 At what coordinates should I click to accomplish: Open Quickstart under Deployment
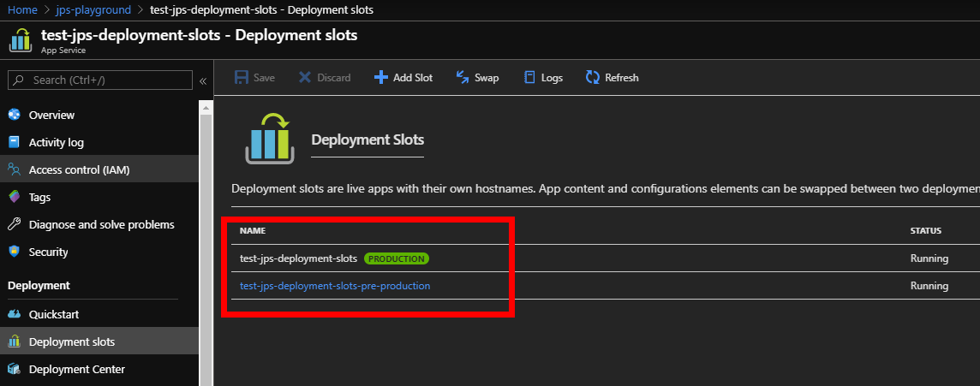[x=55, y=314]
